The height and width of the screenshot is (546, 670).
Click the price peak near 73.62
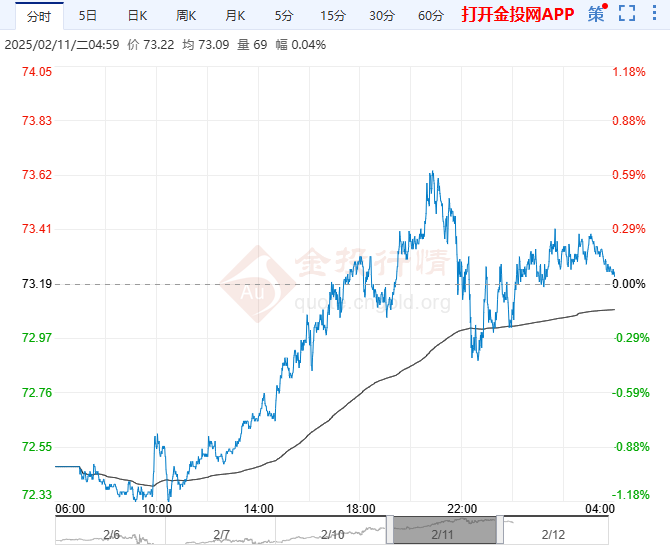431,173
